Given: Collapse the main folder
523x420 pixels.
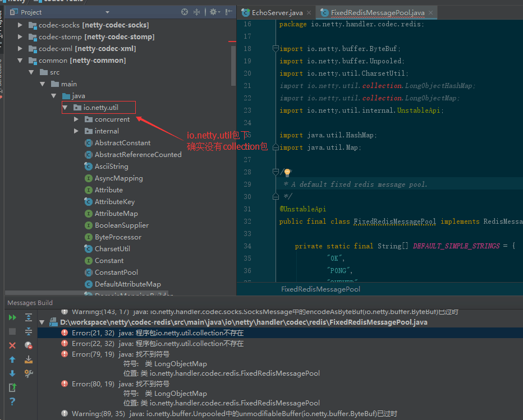Looking at the screenshot, I should click(43, 84).
